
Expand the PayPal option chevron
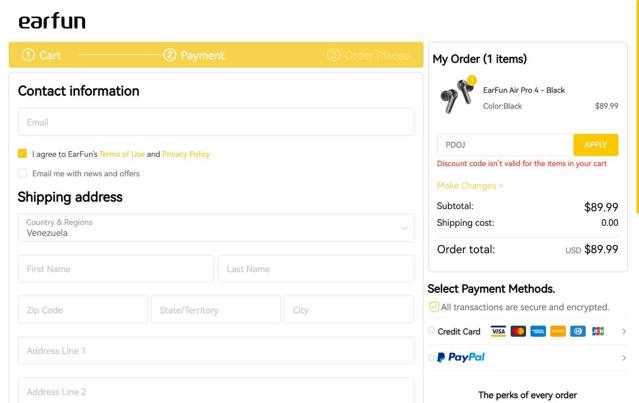624,358
